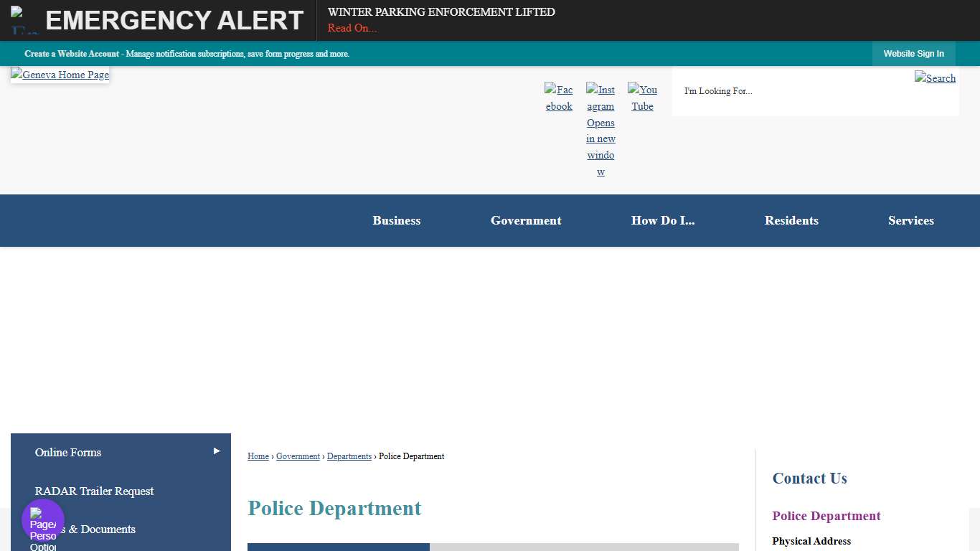
Task: Click the emergency alert icon image
Action: coord(24,20)
